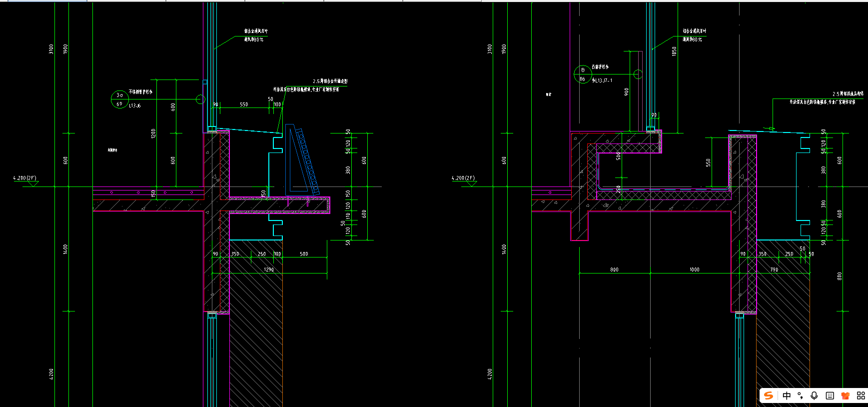868x407 pixels.
Task: Pick the 3a/69 detail index circle
Action: click(119, 99)
